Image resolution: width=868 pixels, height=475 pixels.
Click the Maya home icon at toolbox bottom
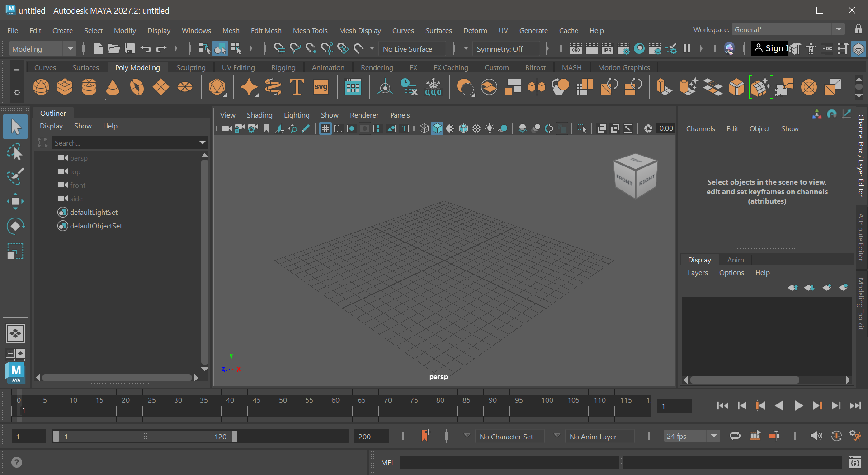[x=15, y=373]
